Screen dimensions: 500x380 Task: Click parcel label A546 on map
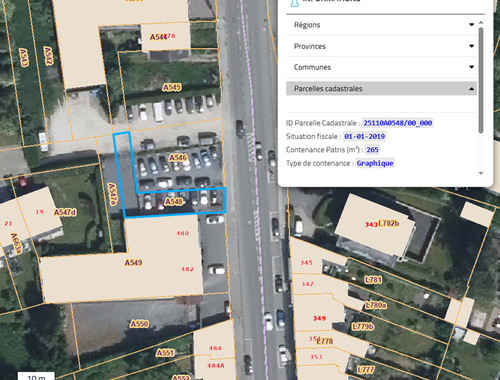pos(178,157)
